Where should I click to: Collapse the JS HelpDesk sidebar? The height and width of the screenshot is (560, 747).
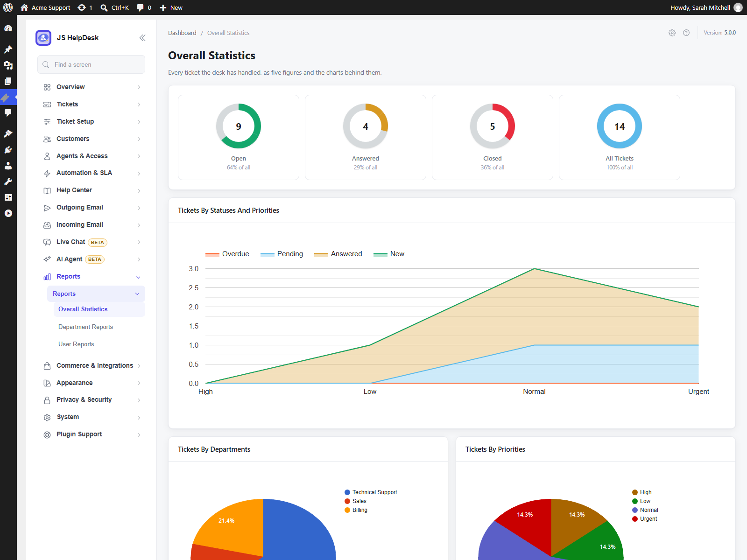click(x=142, y=38)
